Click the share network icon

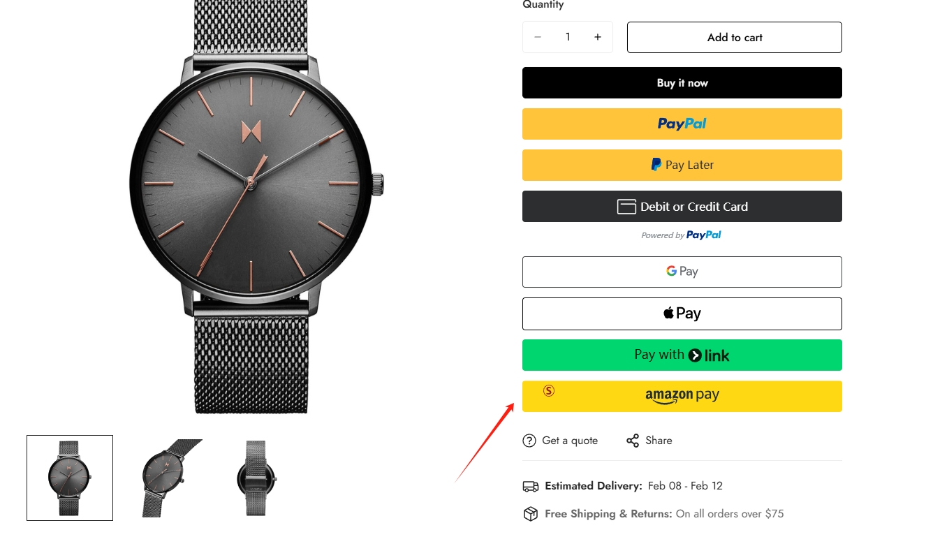pos(633,441)
